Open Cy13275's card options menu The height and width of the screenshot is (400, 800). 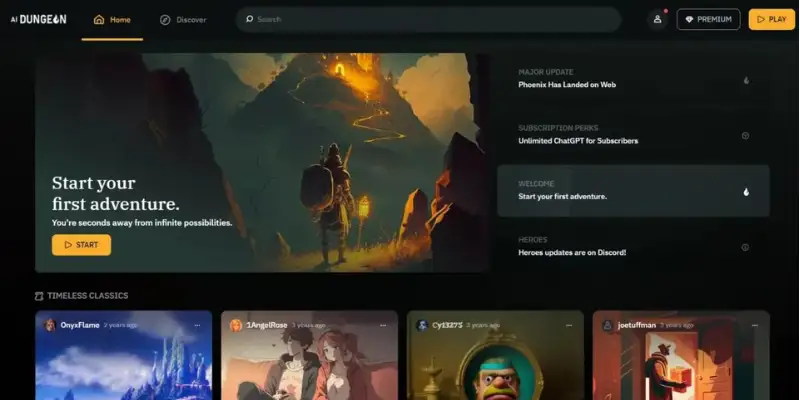click(x=569, y=326)
